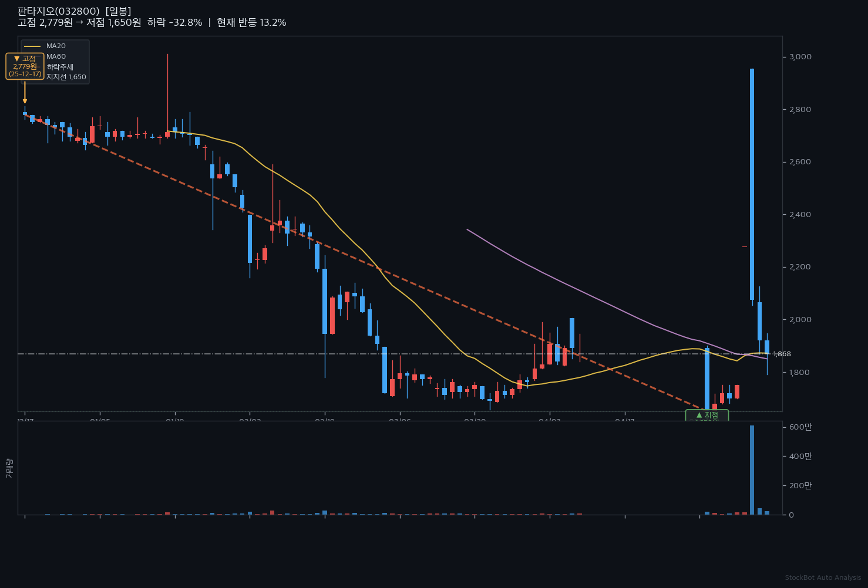Click the 2,000 price axis label

pyautogui.click(x=800, y=320)
